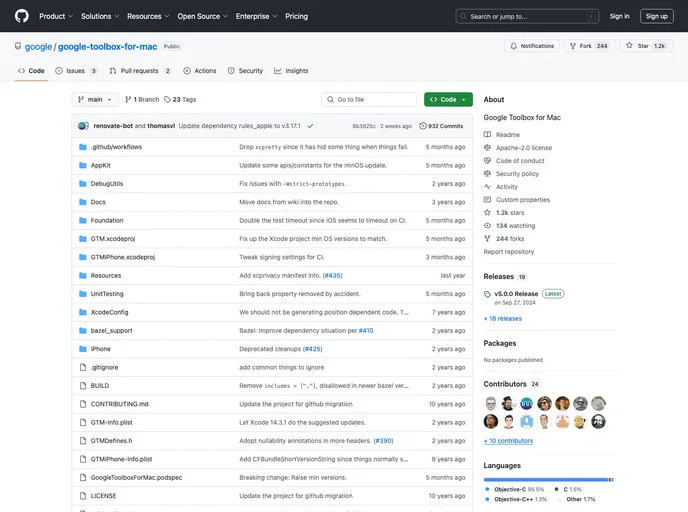Open the main branch selector dropdown
Image resolution: width=688 pixels, height=512 pixels.
coord(95,100)
